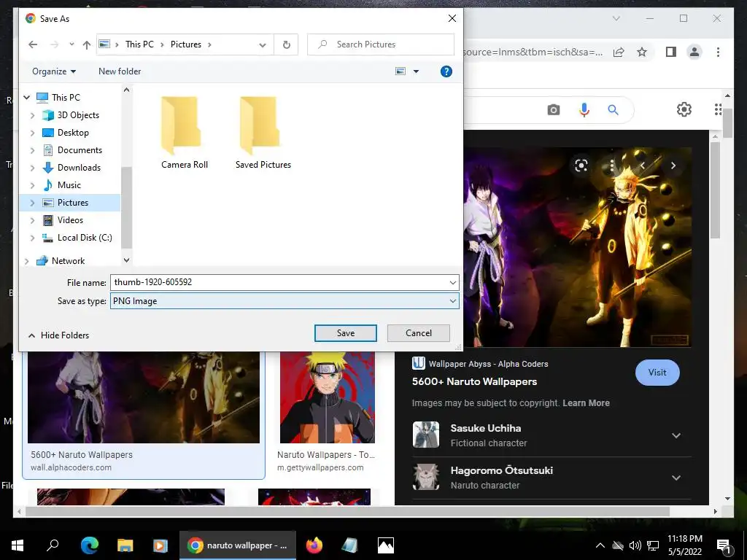Open the Learn More copyright link
The height and width of the screenshot is (560, 747).
pyautogui.click(x=586, y=403)
